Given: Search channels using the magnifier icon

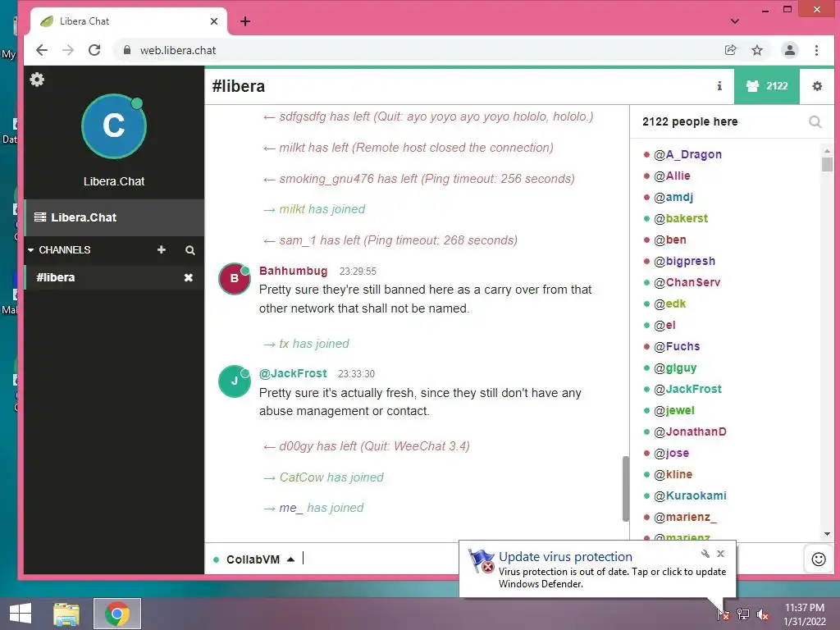Looking at the screenshot, I should (x=189, y=250).
